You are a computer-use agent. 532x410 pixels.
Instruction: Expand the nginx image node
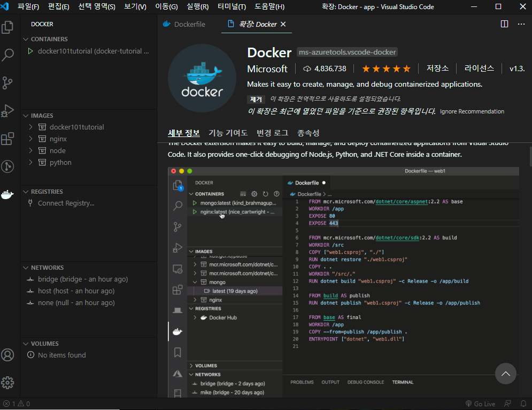click(30, 139)
